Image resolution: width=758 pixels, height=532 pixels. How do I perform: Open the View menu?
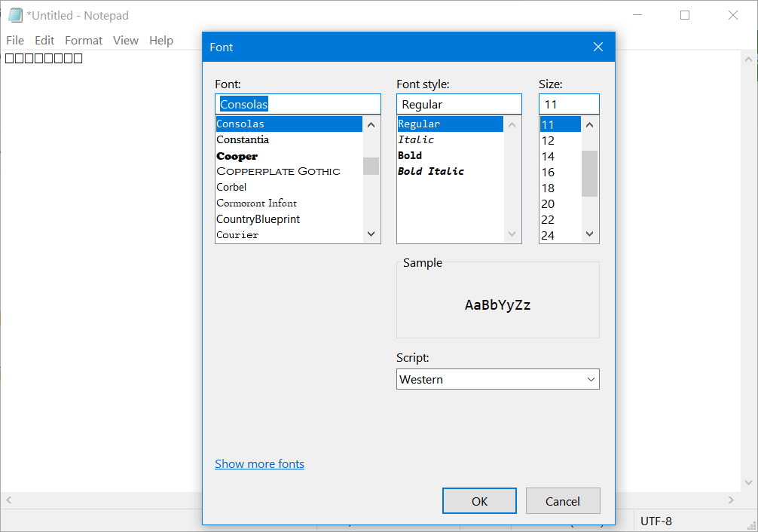point(126,41)
